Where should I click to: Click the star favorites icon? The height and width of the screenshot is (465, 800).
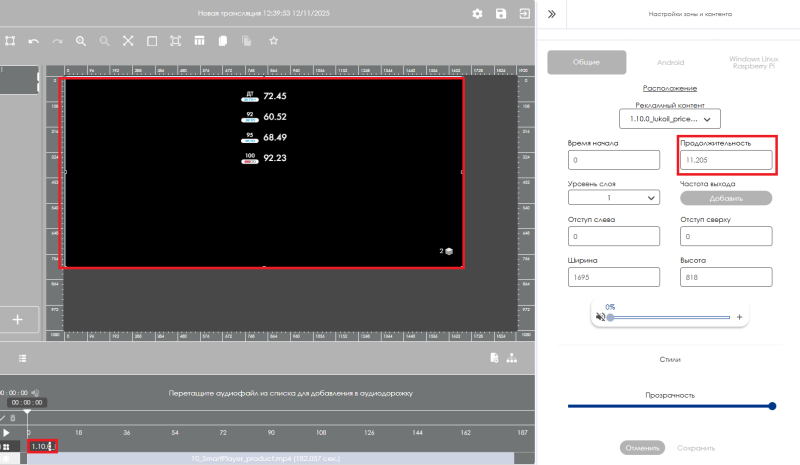(x=273, y=41)
